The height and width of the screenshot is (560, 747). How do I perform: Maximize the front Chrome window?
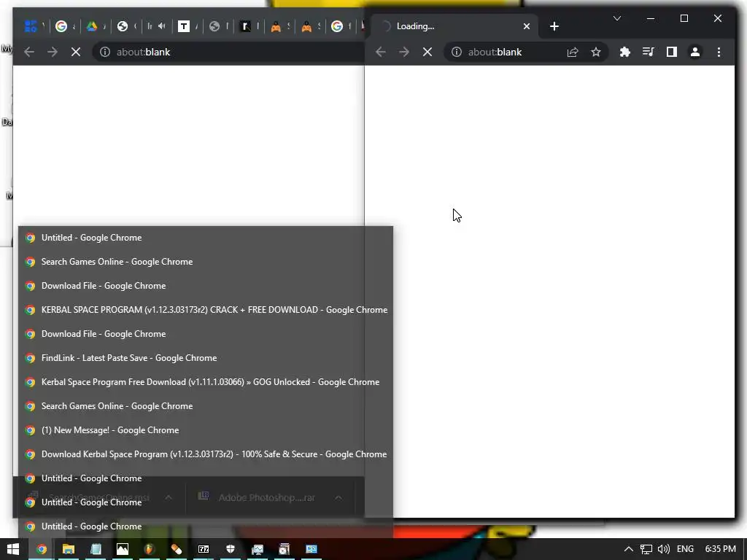[x=684, y=18]
